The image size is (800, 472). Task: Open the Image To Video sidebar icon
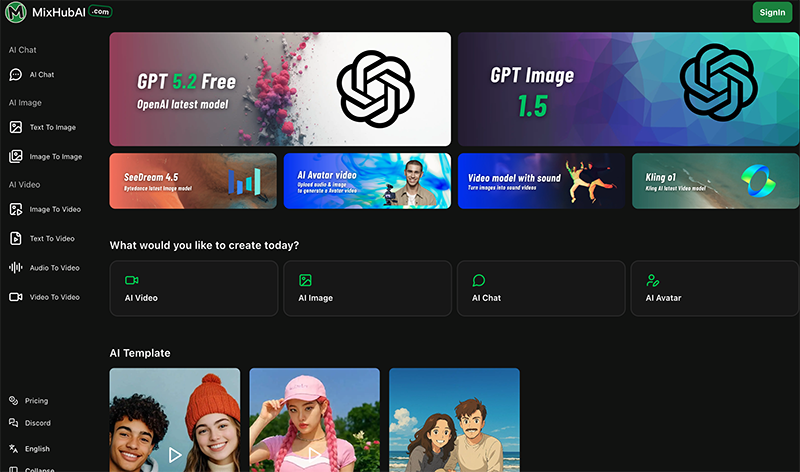pyautogui.click(x=16, y=209)
